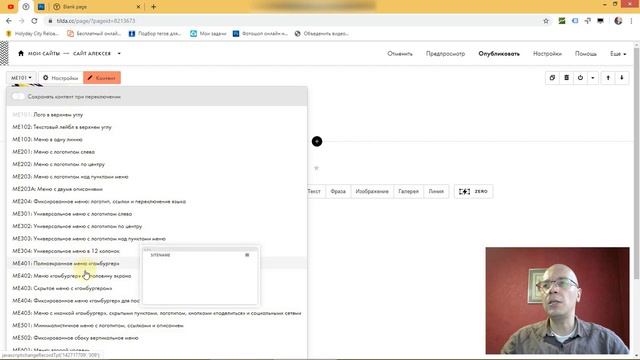
Task: Choose ME301 universal menu, logo left
Action: [72, 214]
